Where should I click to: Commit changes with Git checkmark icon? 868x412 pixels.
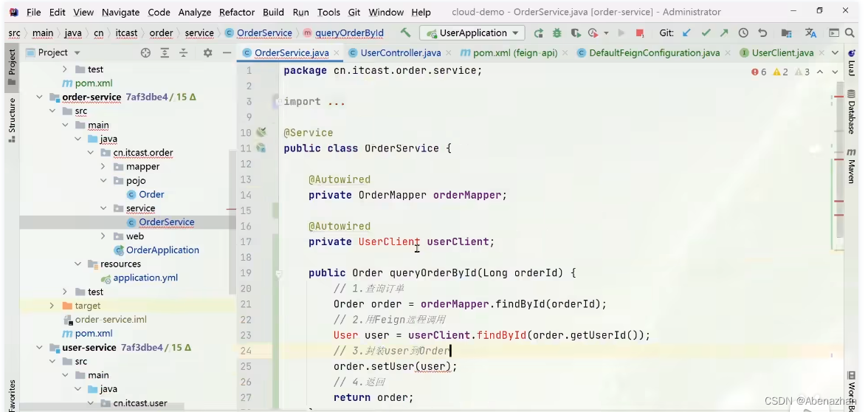706,33
